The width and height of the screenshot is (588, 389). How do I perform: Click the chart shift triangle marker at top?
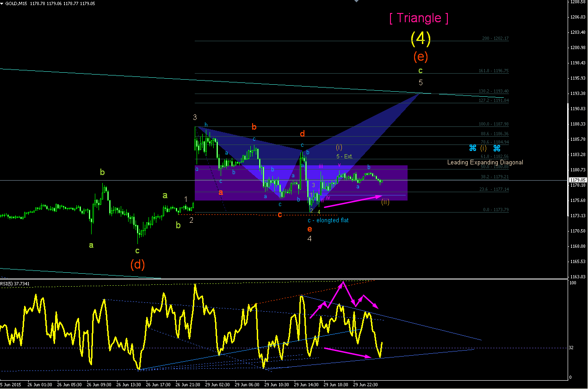point(356,1)
